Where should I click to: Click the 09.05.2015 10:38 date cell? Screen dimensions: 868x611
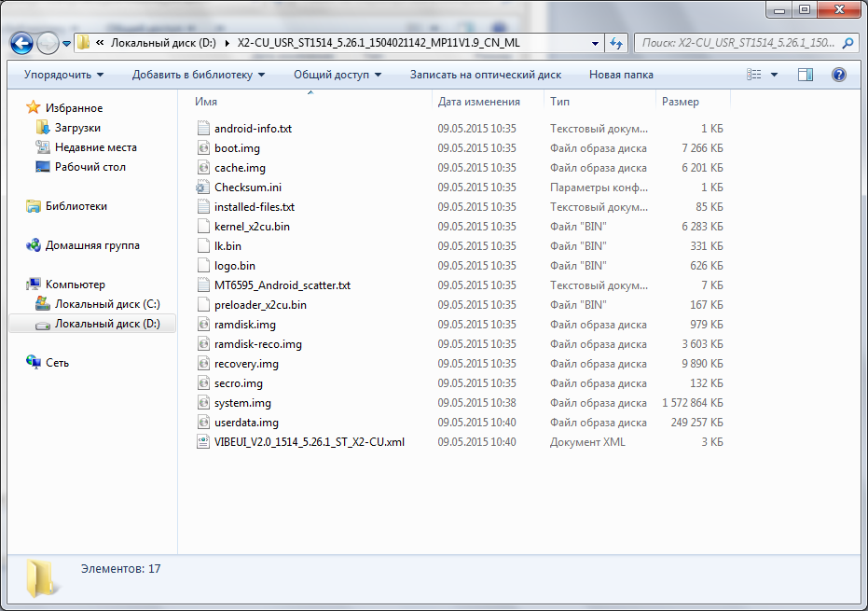[x=476, y=403]
